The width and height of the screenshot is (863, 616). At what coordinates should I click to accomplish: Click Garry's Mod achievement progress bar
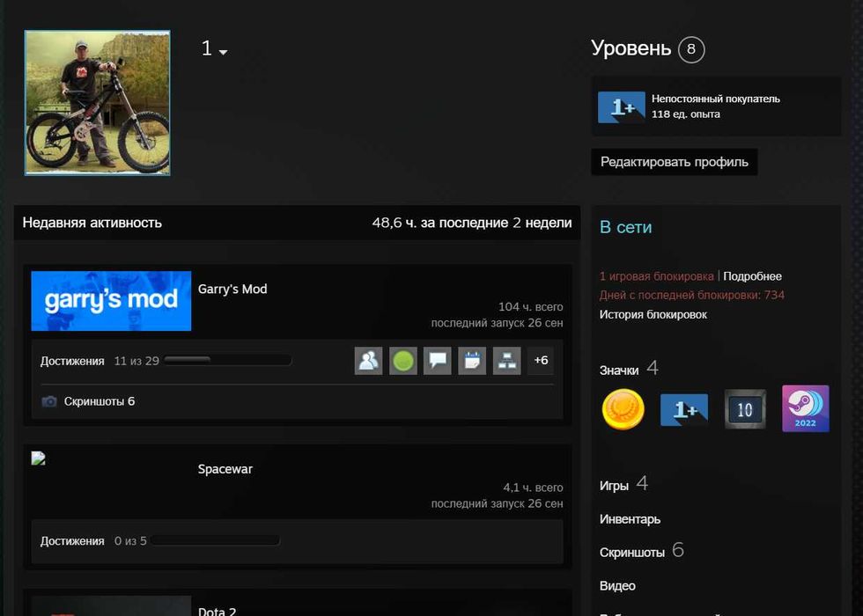[228, 361]
